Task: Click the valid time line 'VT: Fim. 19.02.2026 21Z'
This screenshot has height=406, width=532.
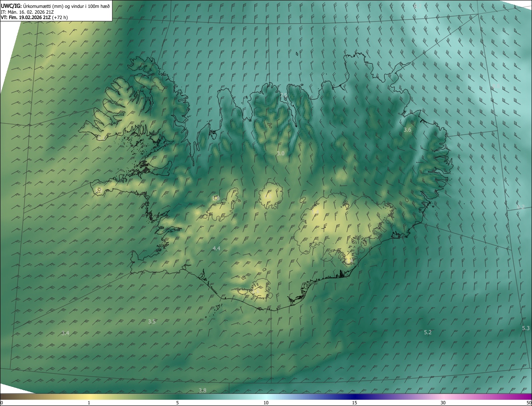Action: tap(25, 17)
